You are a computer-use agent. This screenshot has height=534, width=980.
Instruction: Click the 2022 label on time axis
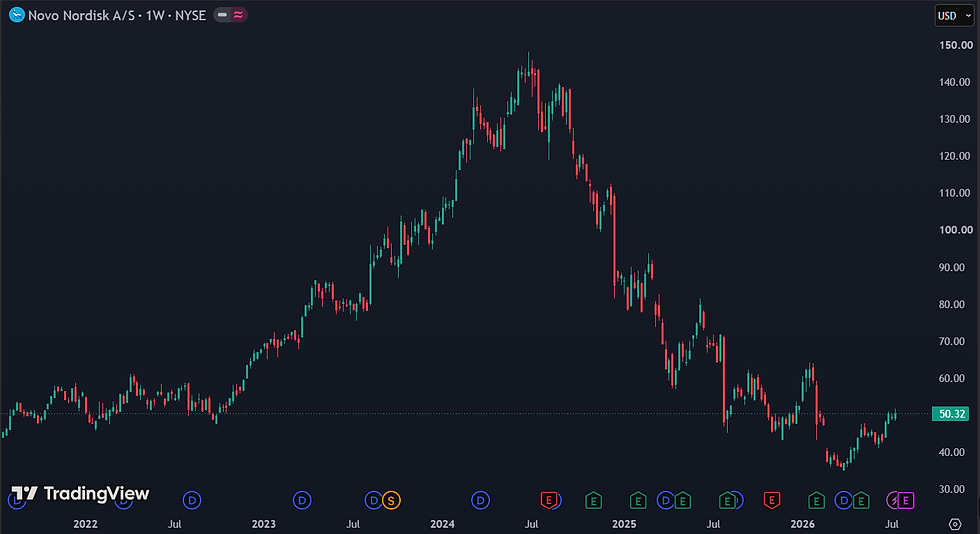coord(86,524)
